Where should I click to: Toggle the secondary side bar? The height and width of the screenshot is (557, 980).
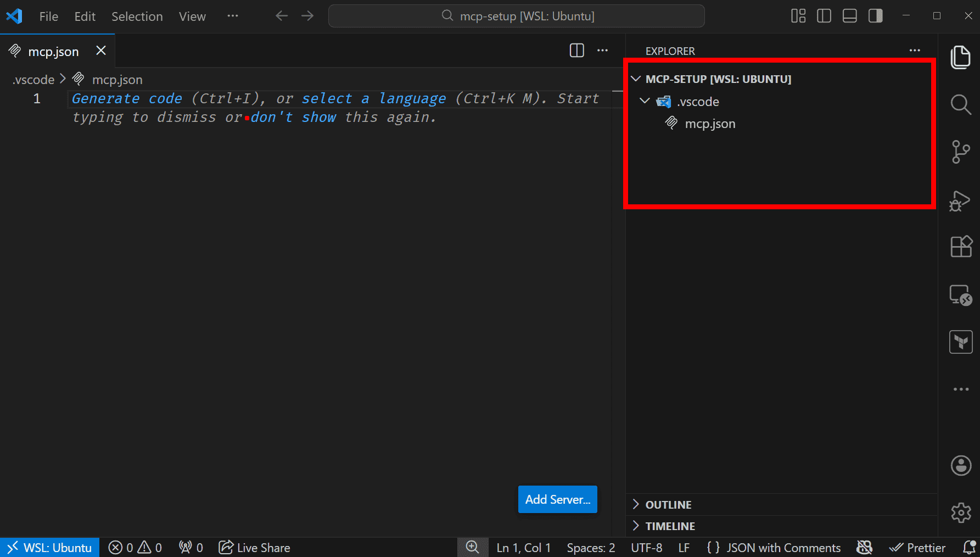click(x=875, y=16)
